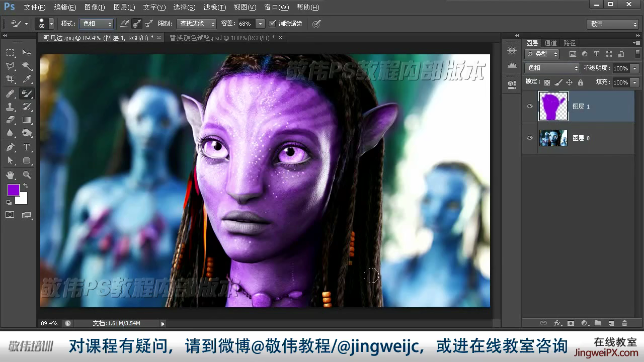Image resolution: width=644 pixels, height=362 pixels.
Task: Choose sampling once option
Action: [x=136, y=24]
